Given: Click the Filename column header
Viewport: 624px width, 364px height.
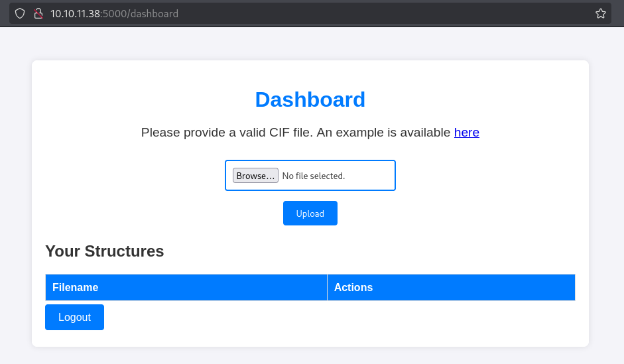Looking at the screenshot, I should [186, 287].
